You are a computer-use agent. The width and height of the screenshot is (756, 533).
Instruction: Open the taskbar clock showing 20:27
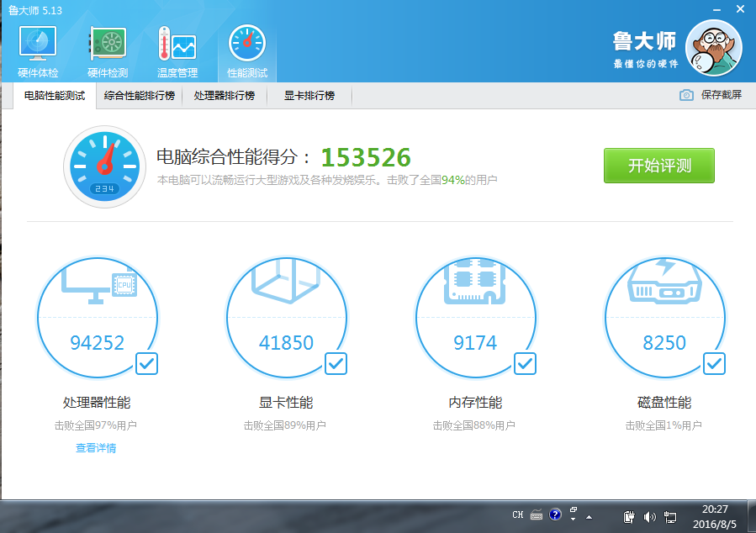coord(715,517)
